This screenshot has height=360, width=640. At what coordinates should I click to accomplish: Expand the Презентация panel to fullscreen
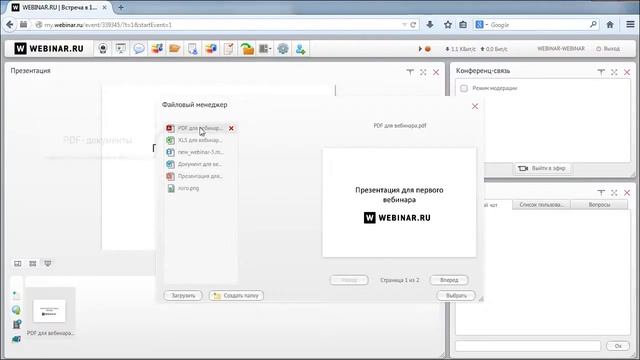[423, 72]
